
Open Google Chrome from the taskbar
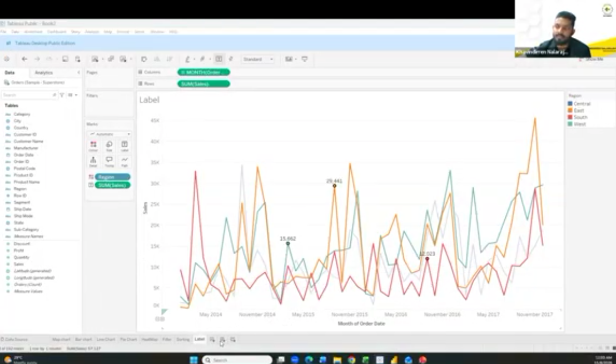click(351, 360)
